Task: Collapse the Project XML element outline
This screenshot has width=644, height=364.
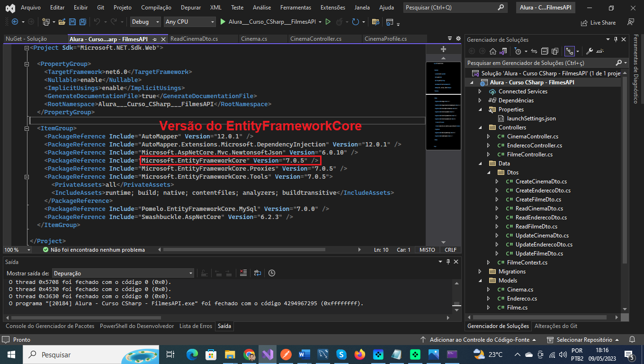Action: click(x=27, y=48)
